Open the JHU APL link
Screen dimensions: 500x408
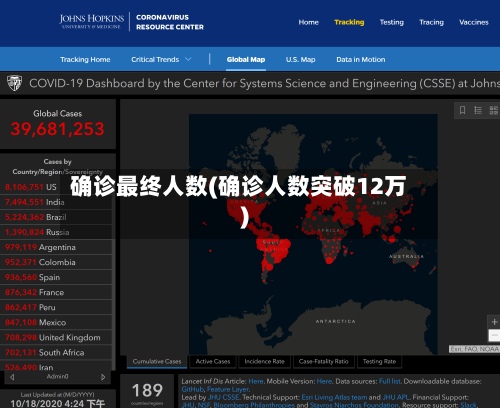pos(396,397)
